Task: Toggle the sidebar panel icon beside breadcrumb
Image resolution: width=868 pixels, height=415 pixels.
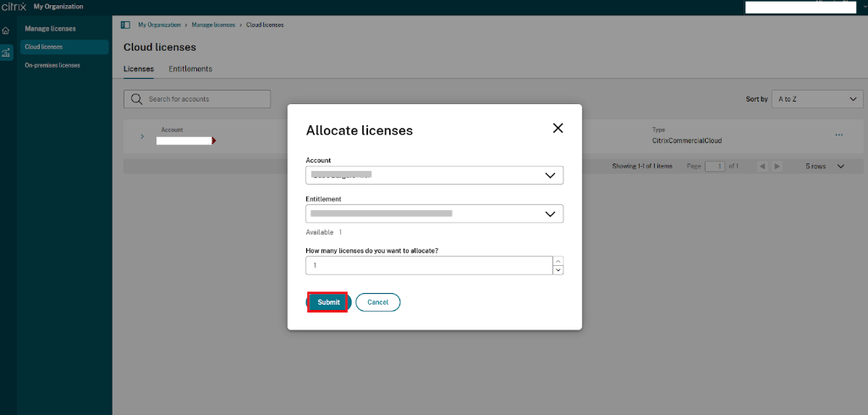Action: pyautogui.click(x=126, y=25)
